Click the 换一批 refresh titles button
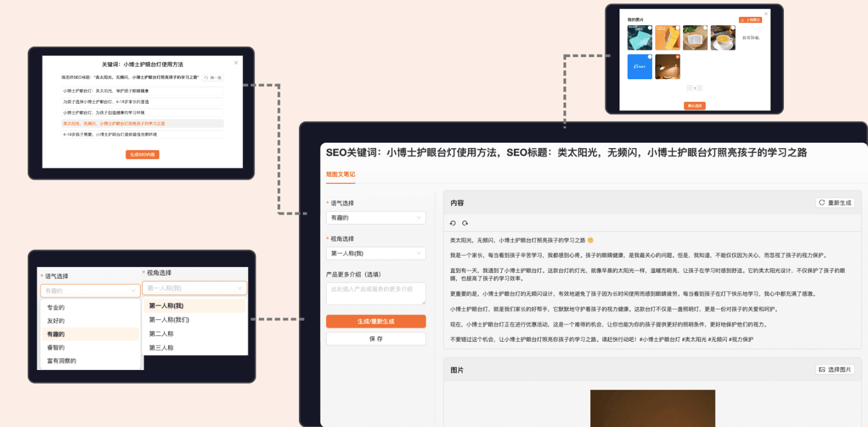Viewport: 868px width, 427px height. point(213,78)
